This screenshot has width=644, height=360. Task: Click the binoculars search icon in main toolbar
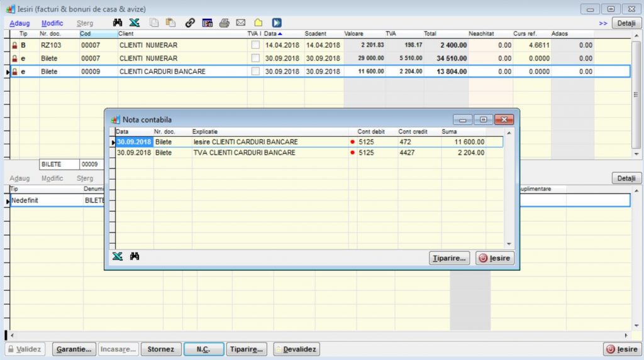pyautogui.click(x=117, y=23)
